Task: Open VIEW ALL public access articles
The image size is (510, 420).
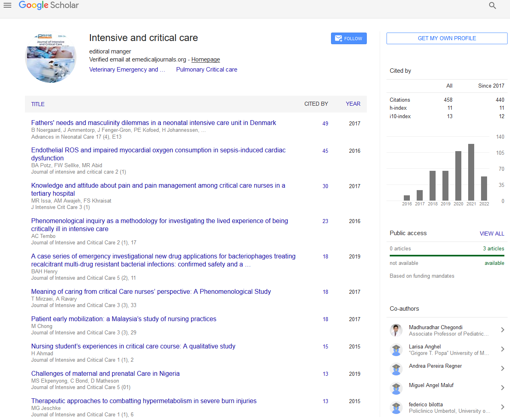Action: 491,234
